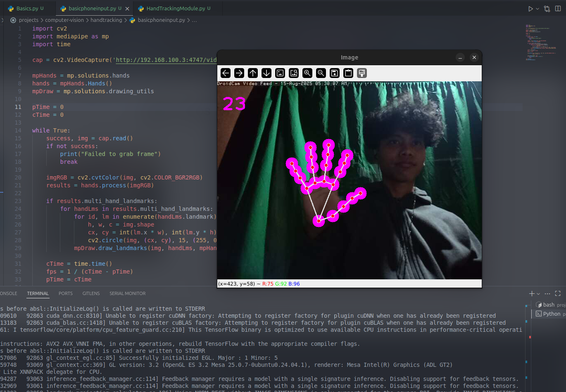Open the source control changes icon
Screen dimensions: 566x392
tap(547, 9)
